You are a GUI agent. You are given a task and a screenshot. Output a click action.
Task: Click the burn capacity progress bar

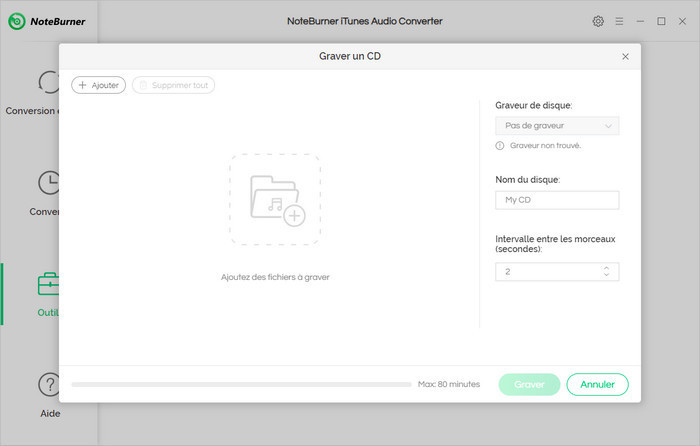(x=241, y=384)
